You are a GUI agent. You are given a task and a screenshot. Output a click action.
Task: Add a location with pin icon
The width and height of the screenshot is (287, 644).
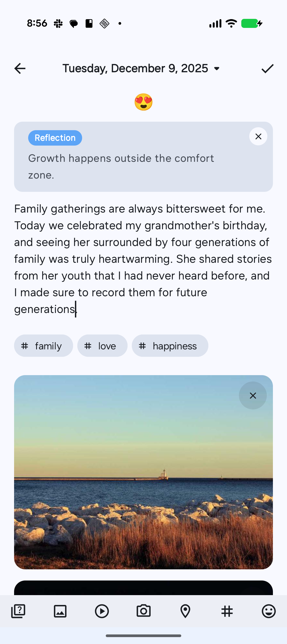(185, 611)
